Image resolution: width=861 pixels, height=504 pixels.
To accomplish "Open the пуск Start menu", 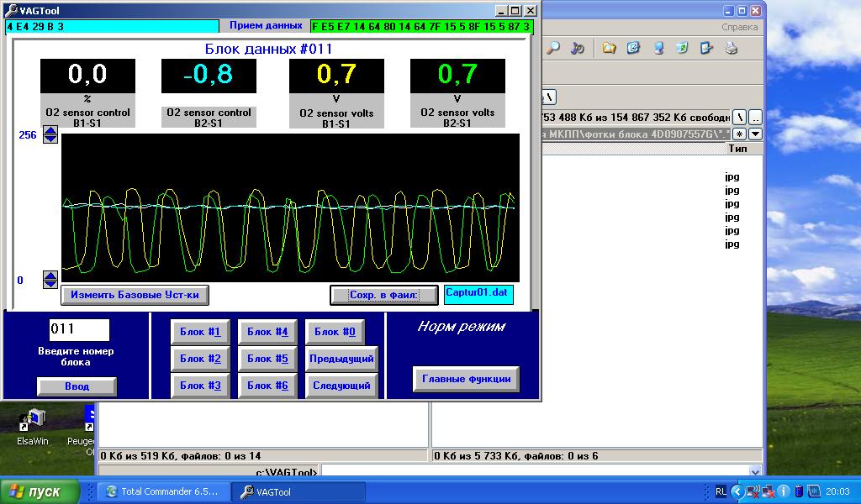I will pos(40,492).
